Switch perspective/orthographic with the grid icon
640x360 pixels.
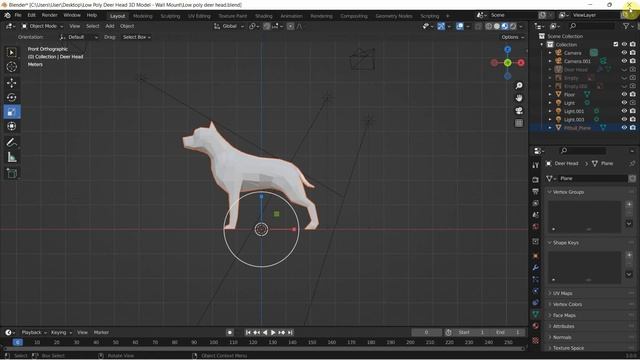point(519,123)
